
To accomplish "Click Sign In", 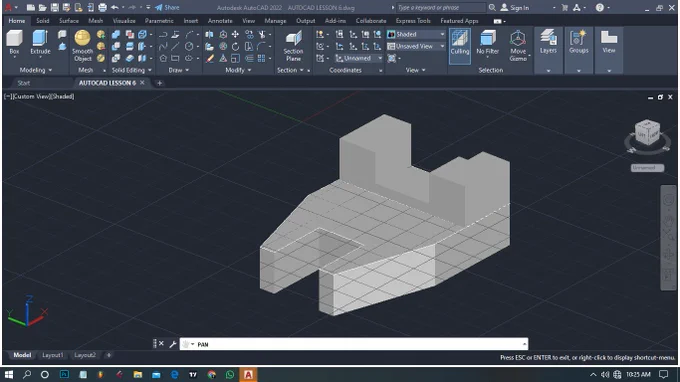I will 515,7.
